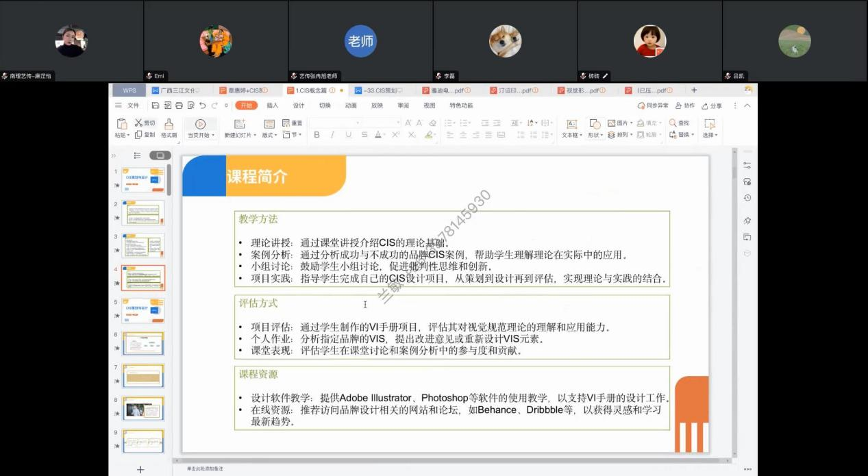Click the Reset (重置) button

[x=293, y=123]
